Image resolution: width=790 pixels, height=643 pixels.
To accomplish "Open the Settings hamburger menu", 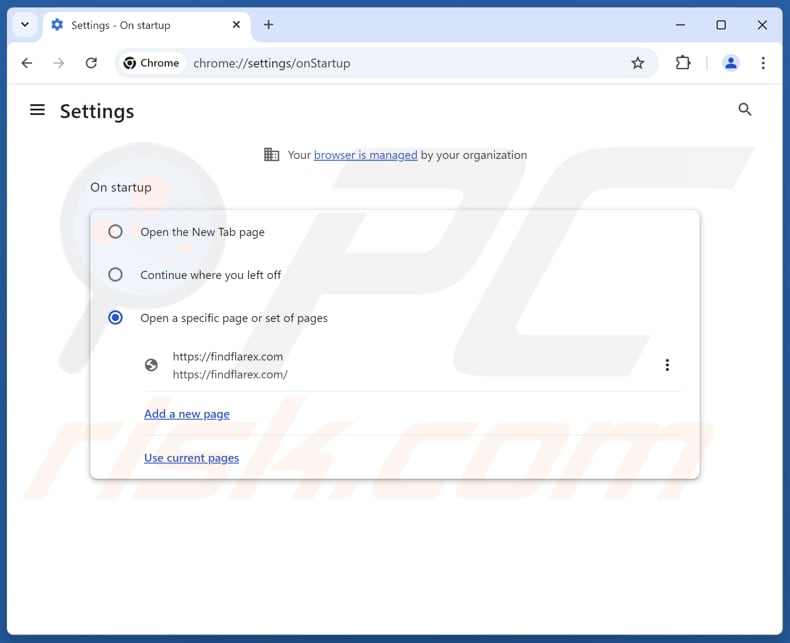I will point(37,110).
